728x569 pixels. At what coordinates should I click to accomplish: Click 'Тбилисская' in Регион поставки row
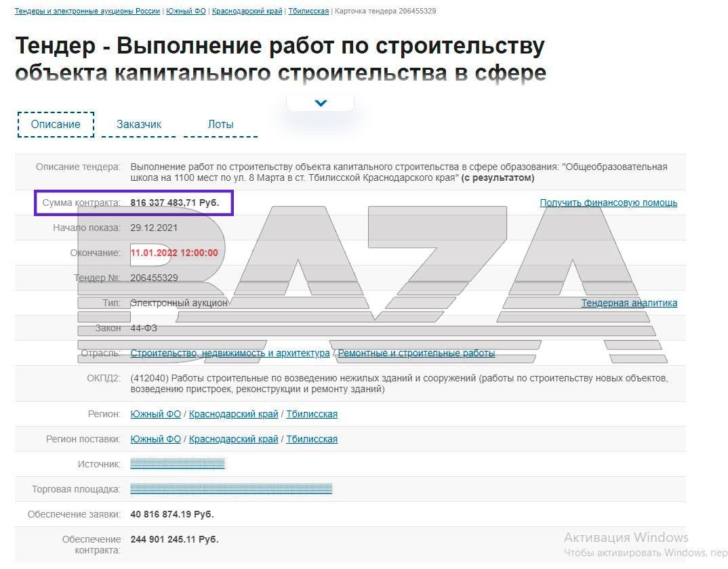tap(312, 439)
